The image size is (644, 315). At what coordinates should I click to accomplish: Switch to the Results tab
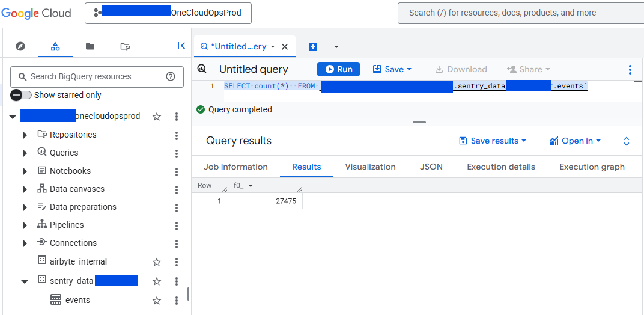306,167
